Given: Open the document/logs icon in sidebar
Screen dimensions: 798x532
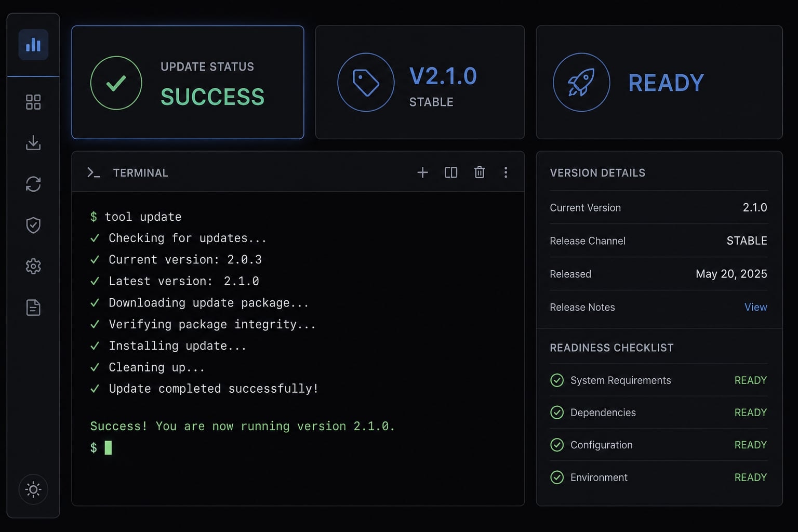Looking at the screenshot, I should [33, 308].
